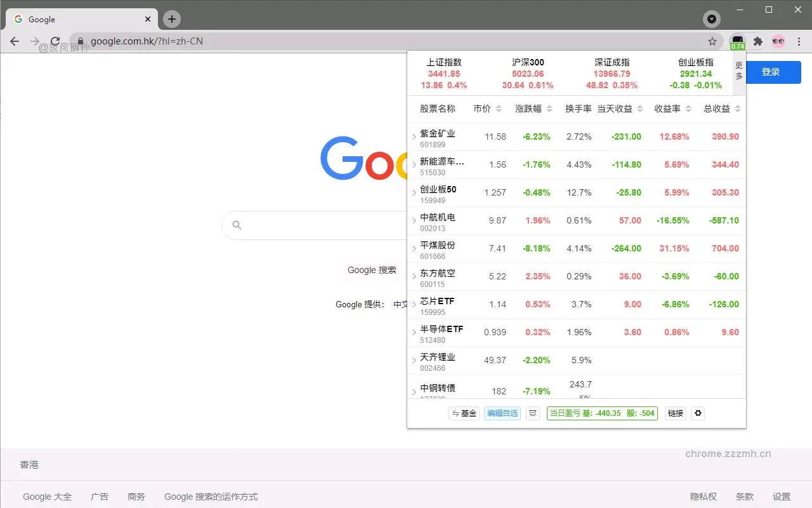Expand the 紫金矿业 stock row
812x508 pixels.
(x=414, y=137)
